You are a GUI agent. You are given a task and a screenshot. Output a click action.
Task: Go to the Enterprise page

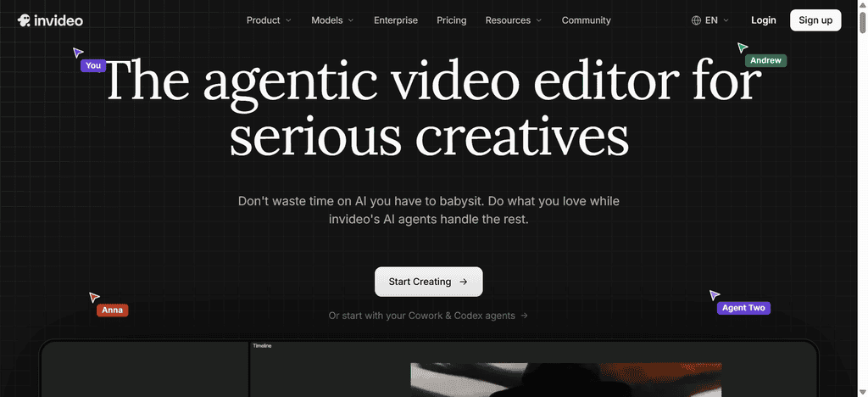click(x=396, y=20)
